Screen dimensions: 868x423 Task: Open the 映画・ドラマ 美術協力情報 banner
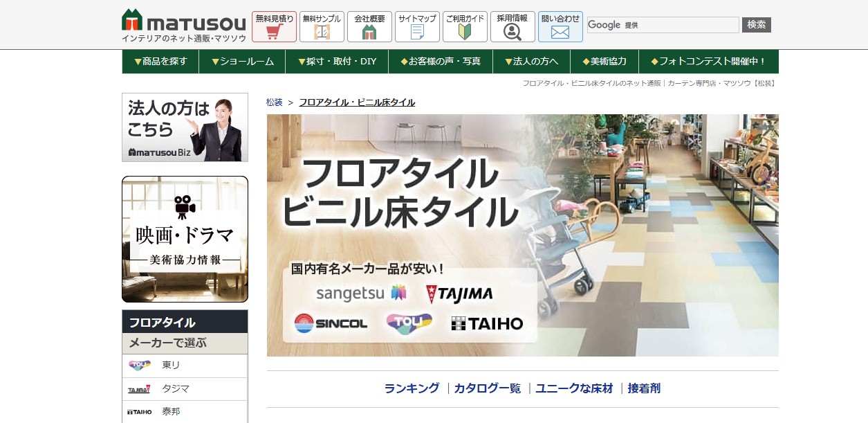(x=185, y=240)
